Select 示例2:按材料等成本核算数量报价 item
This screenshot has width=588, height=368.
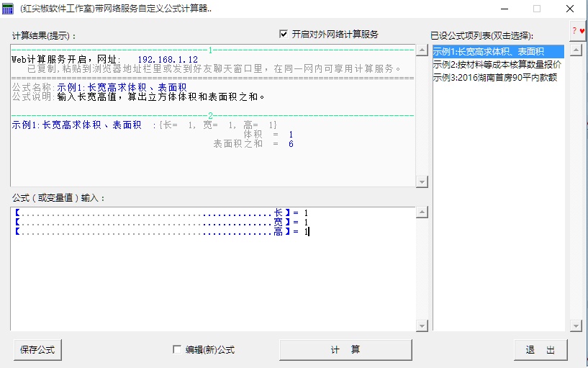tap(497, 64)
